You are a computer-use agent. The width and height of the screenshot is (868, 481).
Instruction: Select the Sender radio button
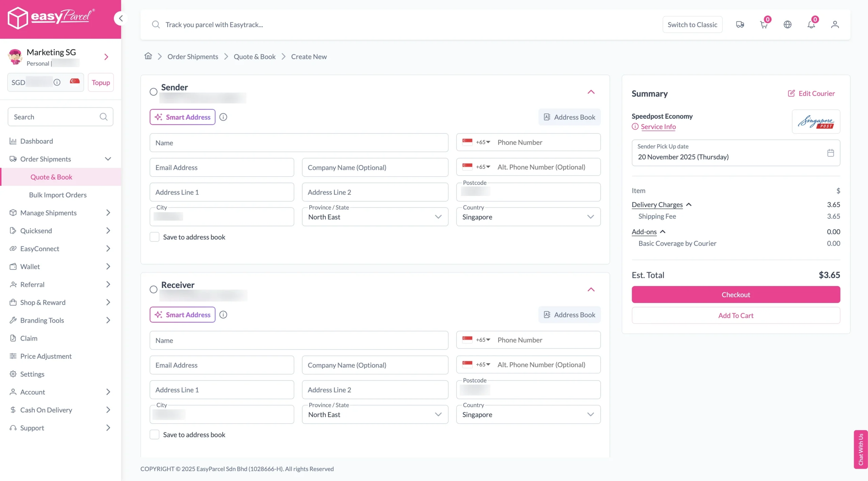tap(154, 92)
